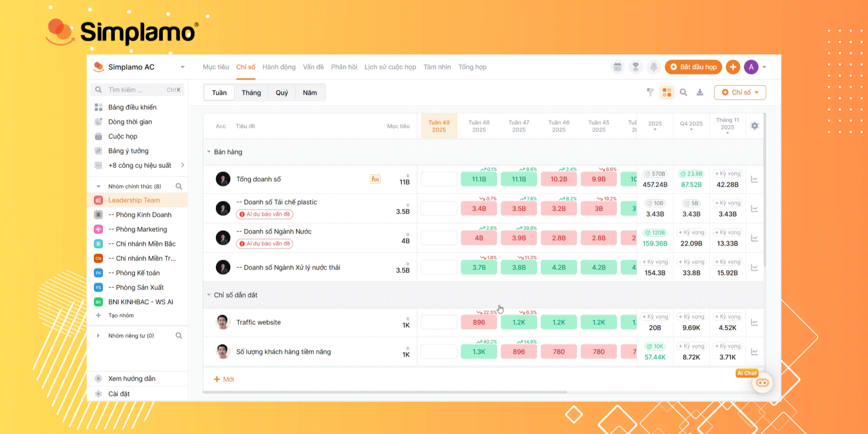Open the AI Chat bot bubble
Screen dimensions: 868x434
762,383
